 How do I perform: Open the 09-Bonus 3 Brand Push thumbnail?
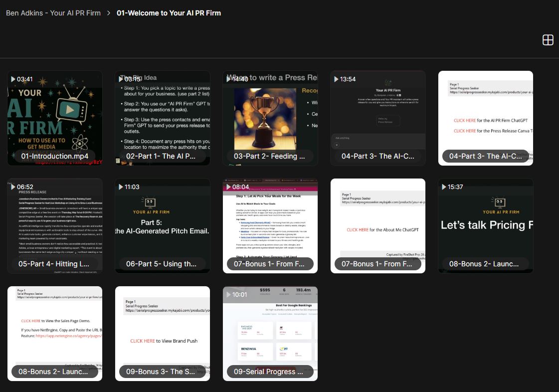tap(162, 334)
